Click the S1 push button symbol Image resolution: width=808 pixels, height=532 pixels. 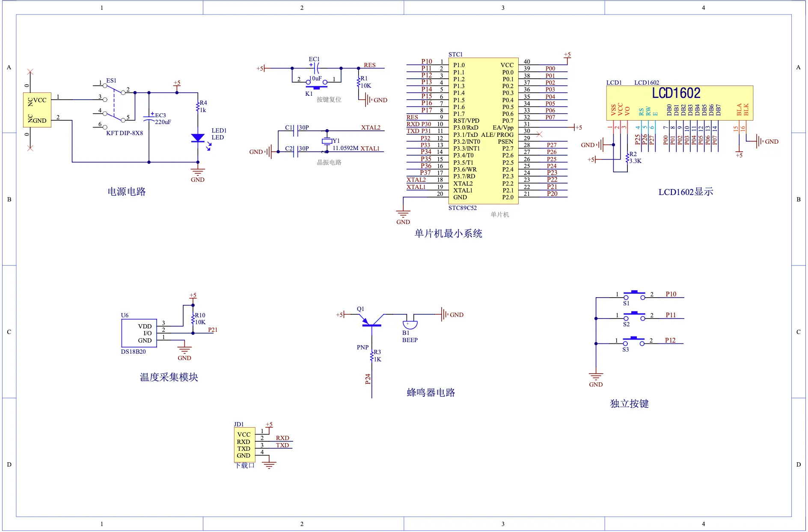(634, 295)
